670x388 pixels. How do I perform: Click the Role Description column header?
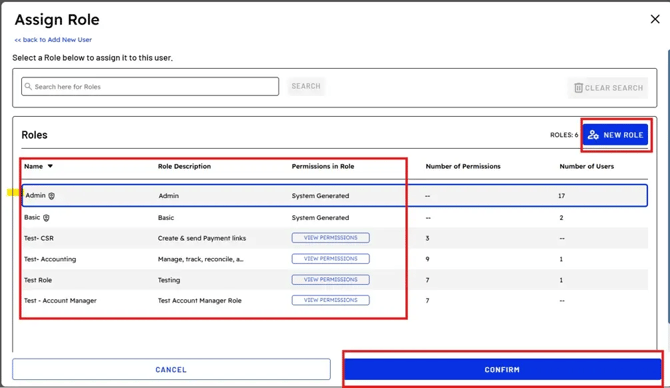[184, 166]
